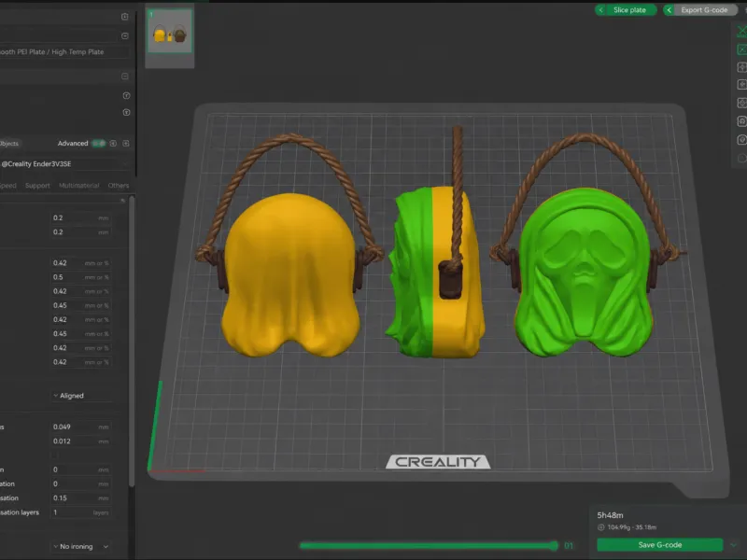Switch to the Others tab
The height and width of the screenshot is (560, 747).
pyautogui.click(x=119, y=185)
